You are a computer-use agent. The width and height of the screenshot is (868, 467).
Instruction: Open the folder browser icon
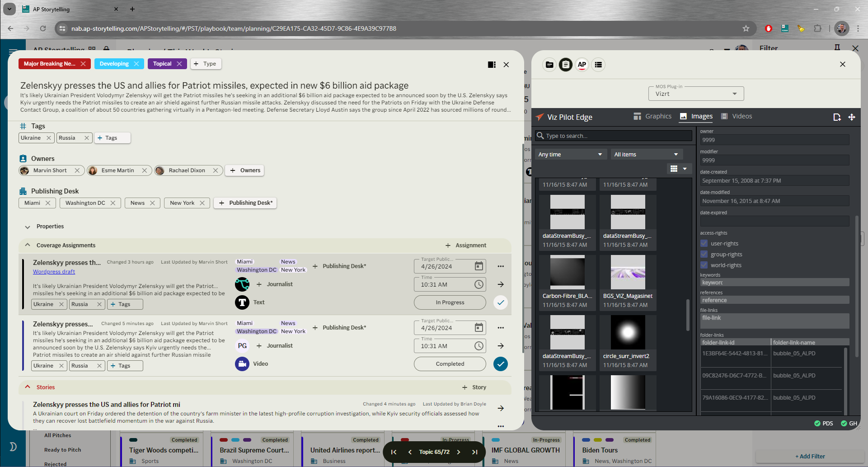pyautogui.click(x=549, y=65)
